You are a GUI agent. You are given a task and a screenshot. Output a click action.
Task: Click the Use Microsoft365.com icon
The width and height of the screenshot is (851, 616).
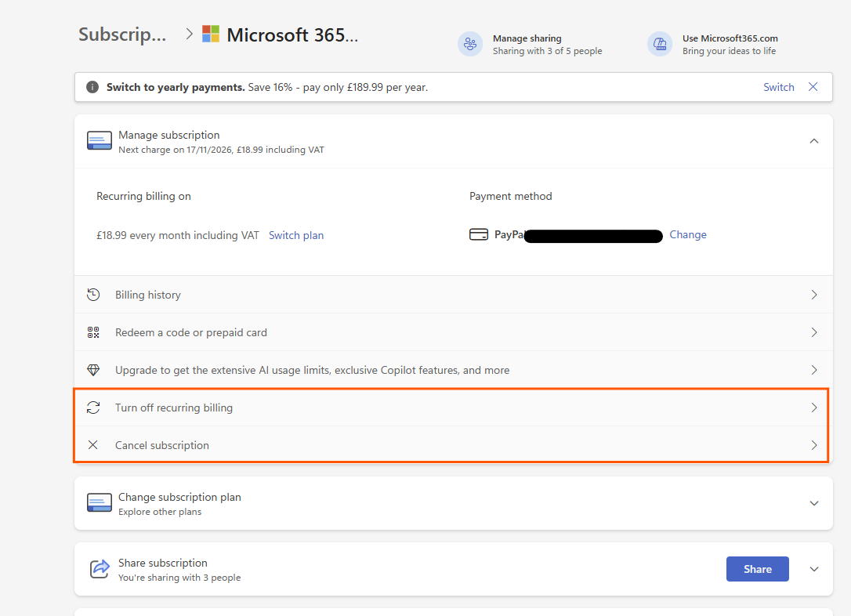pos(660,44)
